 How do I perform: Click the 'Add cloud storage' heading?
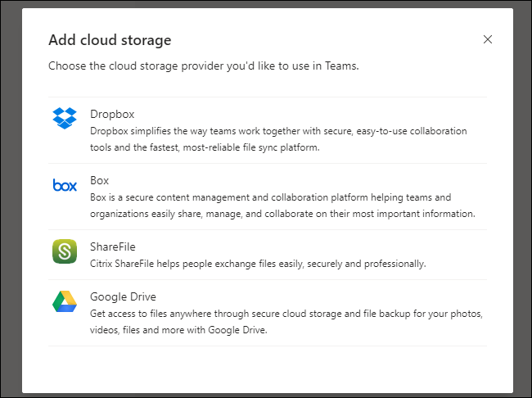(x=110, y=40)
